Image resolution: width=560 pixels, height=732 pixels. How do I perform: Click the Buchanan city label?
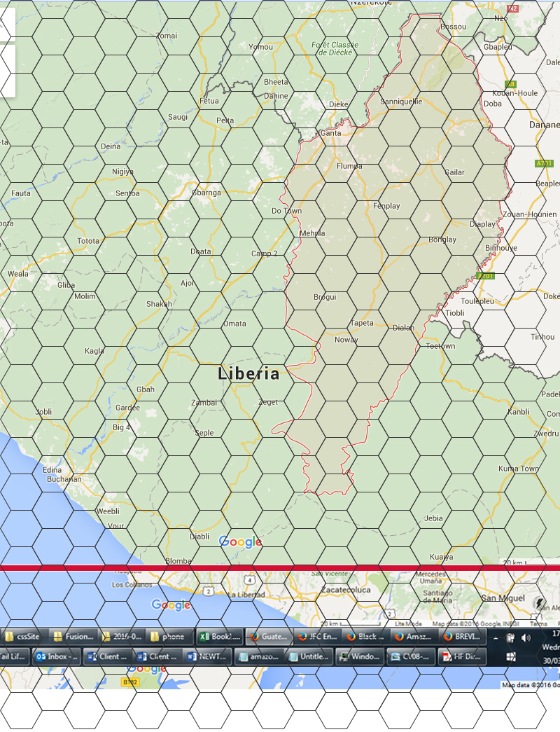coord(64,479)
